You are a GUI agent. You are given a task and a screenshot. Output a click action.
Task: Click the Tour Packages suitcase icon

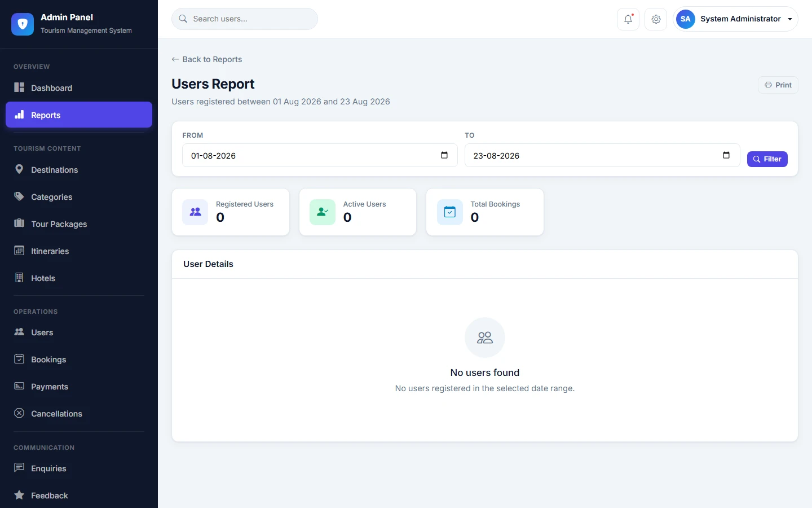19,224
